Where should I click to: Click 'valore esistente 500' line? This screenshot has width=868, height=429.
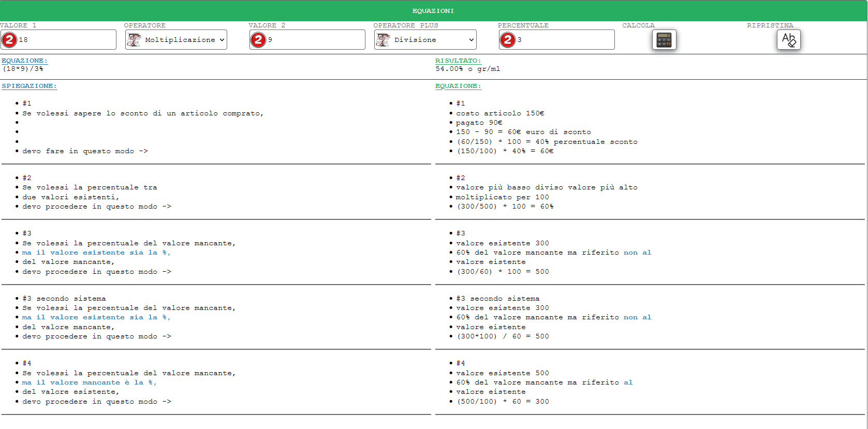tap(503, 373)
